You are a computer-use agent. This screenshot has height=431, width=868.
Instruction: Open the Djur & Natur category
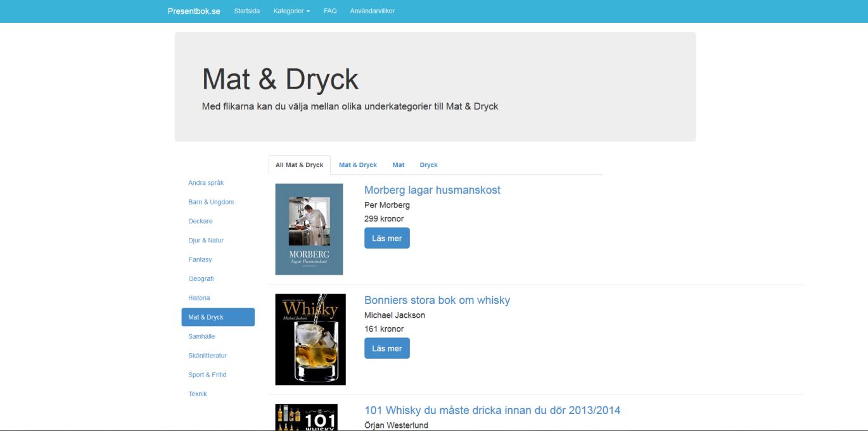(x=206, y=240)
